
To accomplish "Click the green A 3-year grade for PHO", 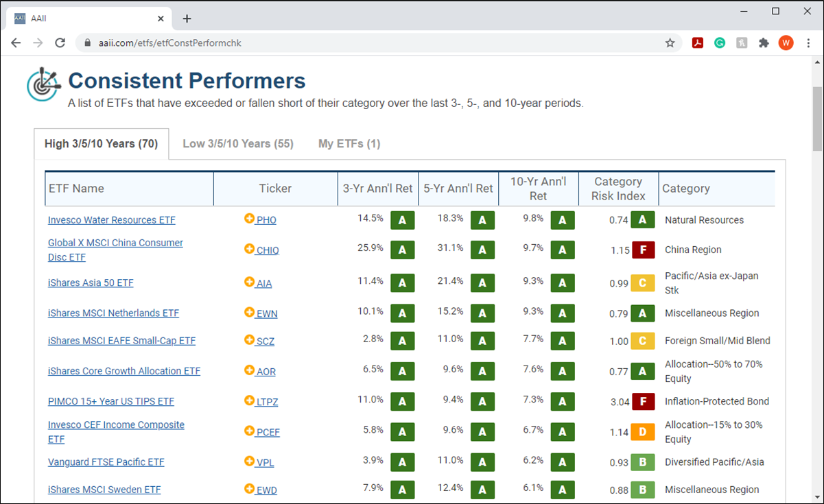I will [402, 220].
